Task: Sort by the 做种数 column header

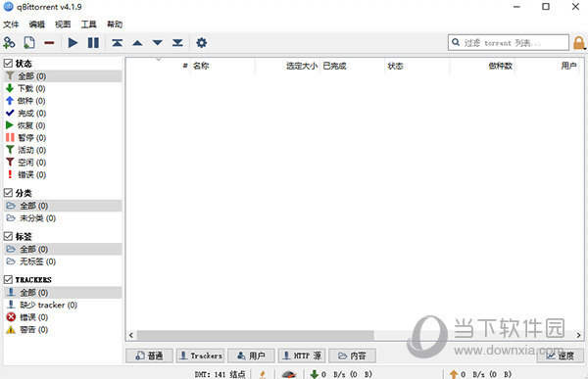Action: pyautogui.click(x=482, y=66)
